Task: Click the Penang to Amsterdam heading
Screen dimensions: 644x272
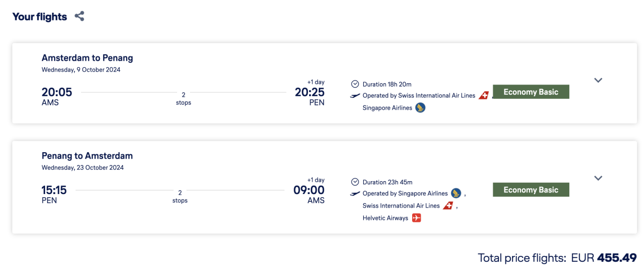Action: (x=87, y=156)
